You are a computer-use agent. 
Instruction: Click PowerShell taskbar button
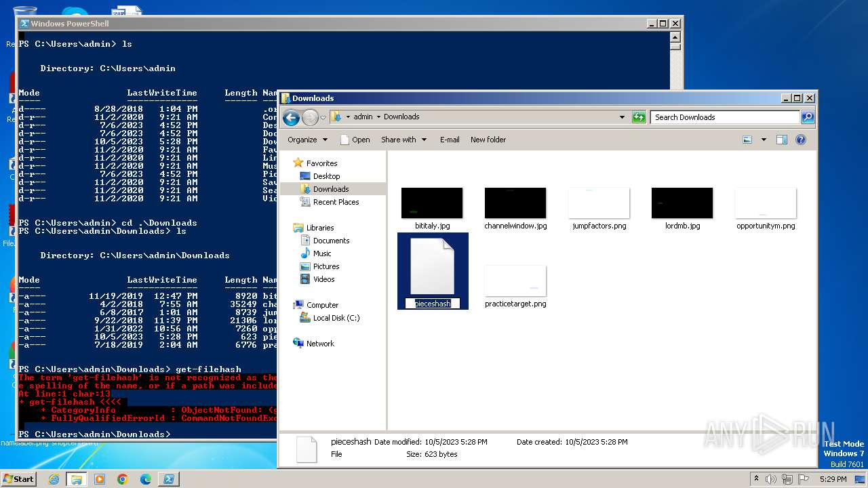point(168,479)
